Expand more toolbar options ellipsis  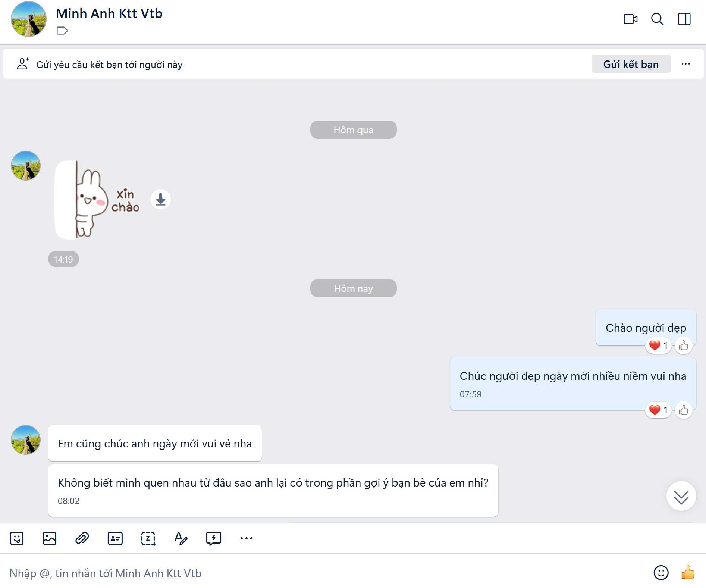click(247, 538)
